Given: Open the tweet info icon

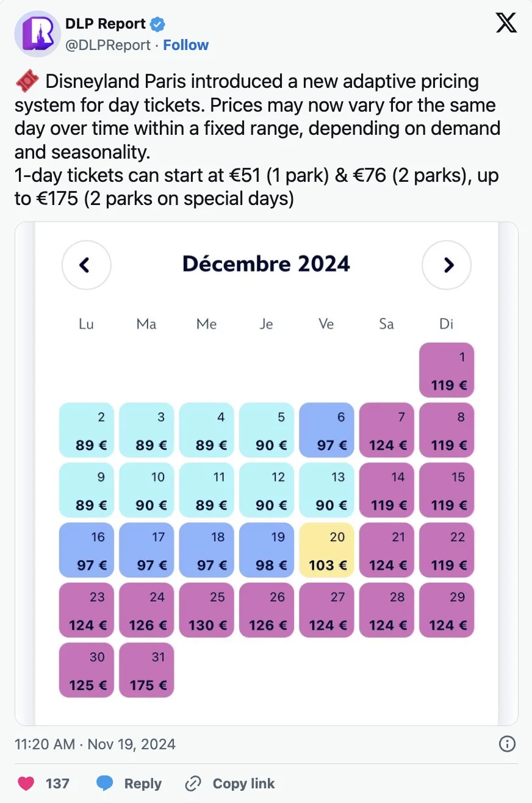Looking at the screenshot, I should pos(507,744).
